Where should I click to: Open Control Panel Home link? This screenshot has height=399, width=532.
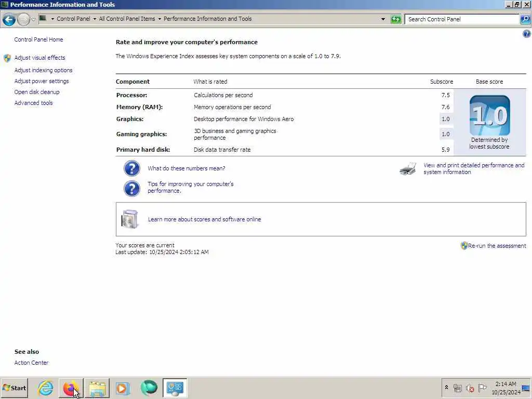pos(38,39)
